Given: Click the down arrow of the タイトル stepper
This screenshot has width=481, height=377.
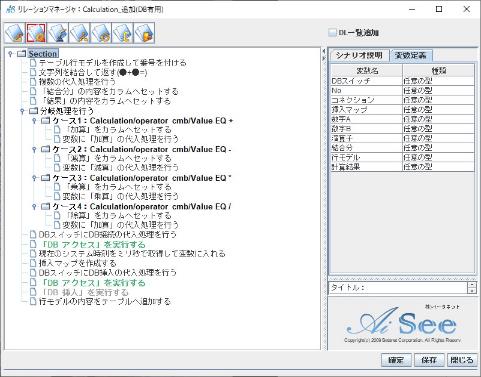Looking at the screenshot, I should [472, 291].
